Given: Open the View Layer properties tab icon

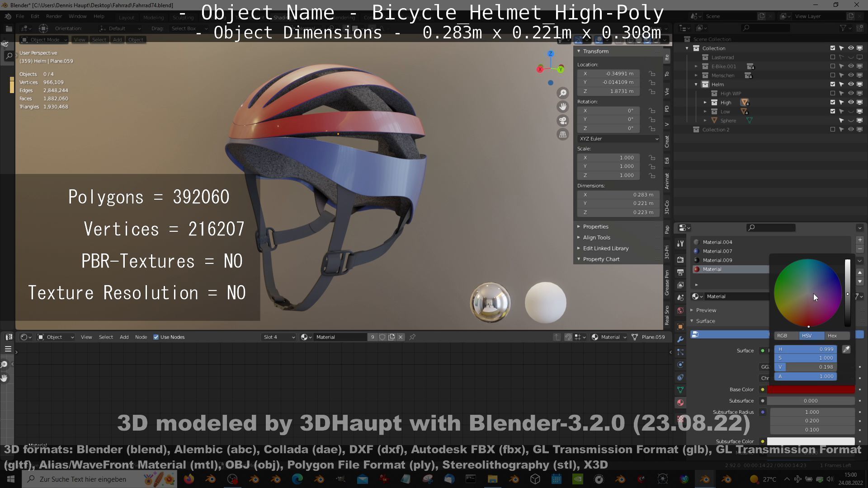Looking at the screenshot, I should (680, 285).
